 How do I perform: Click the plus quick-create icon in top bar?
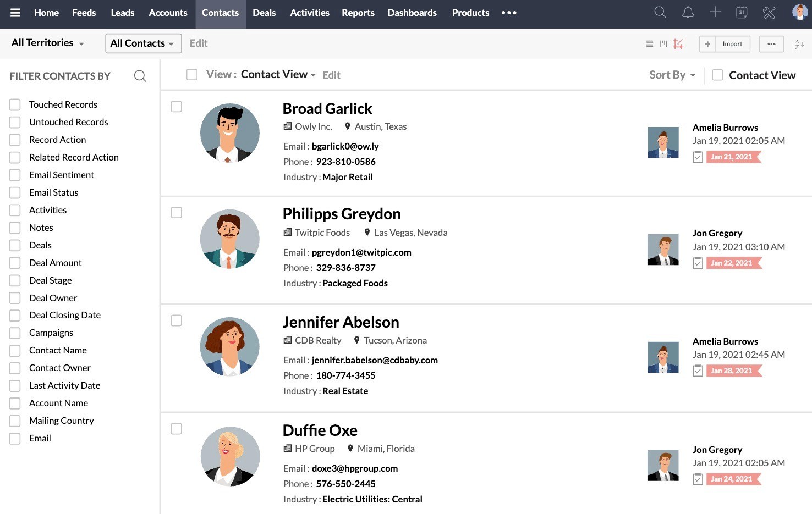tap(715, 12)
